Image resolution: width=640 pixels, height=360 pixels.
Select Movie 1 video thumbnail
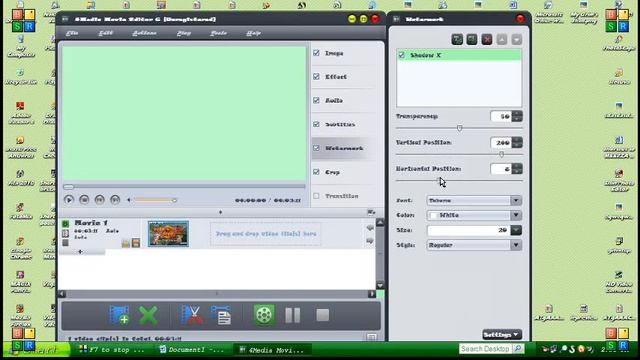point(168,233)
